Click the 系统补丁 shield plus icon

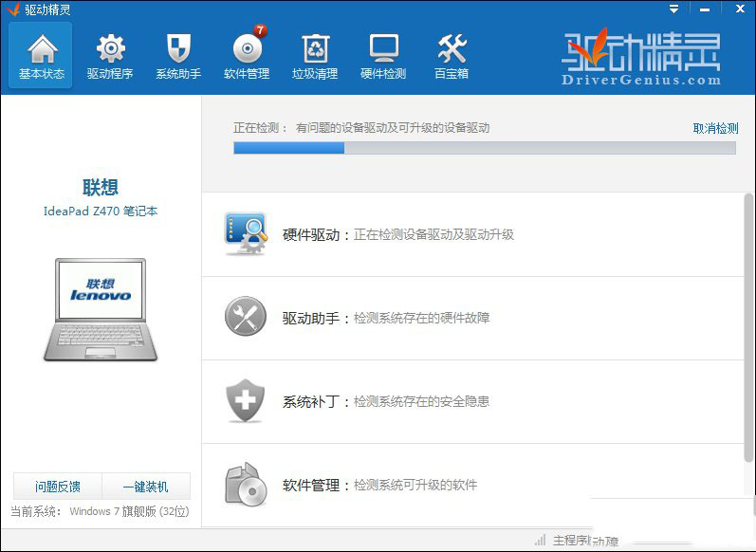[246, 400]
